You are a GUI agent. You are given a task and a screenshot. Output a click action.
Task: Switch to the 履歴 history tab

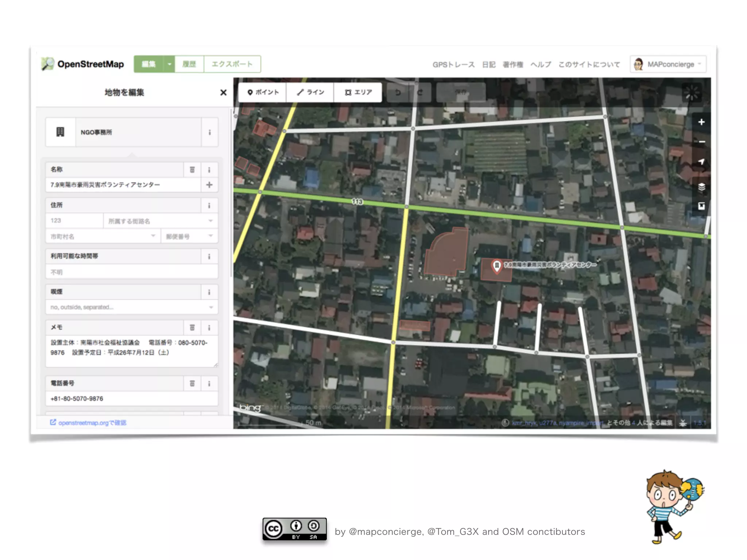[189, 64]
